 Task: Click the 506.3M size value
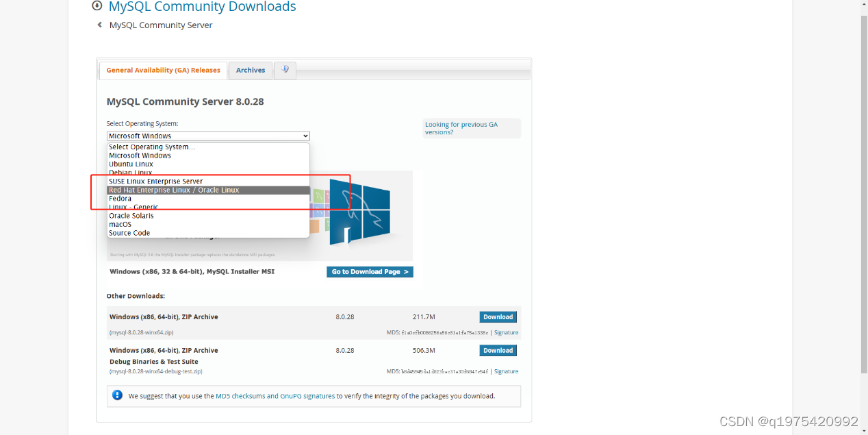424,350
